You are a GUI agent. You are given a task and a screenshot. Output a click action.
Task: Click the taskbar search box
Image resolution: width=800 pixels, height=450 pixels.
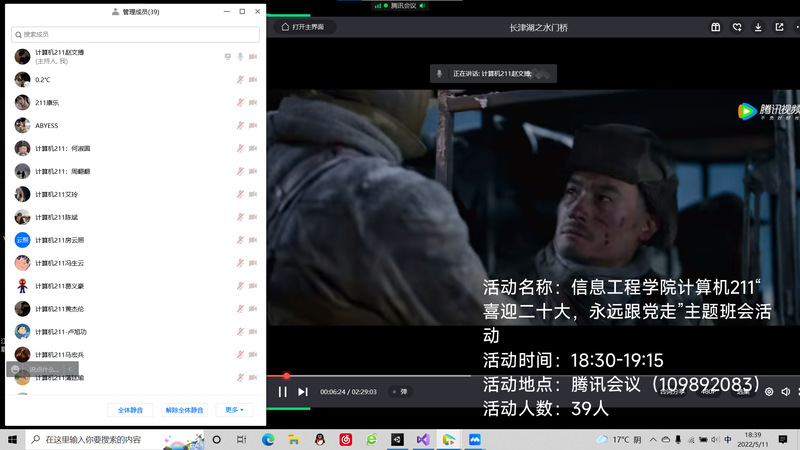[x=115, y=439]
